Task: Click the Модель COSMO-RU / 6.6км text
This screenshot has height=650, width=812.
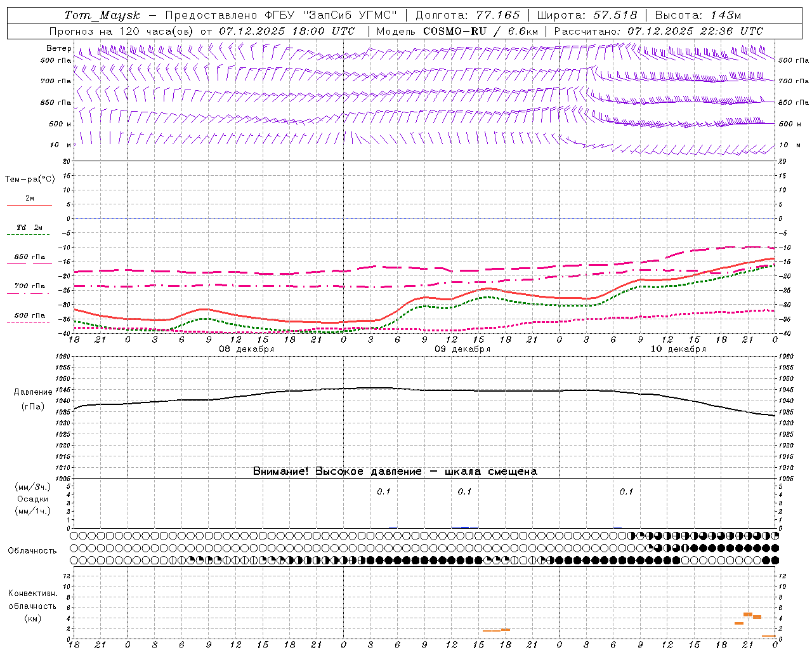Action: pyautogui.click(x=457, y=31)
